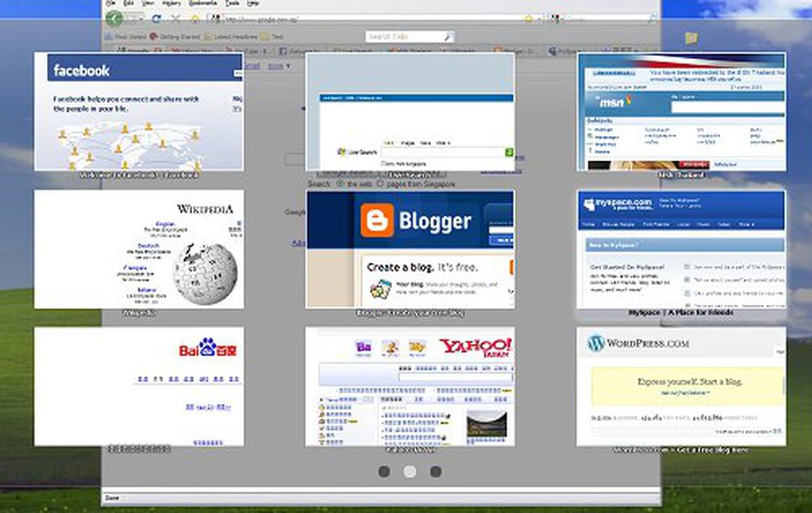Open the desktop folder icon
The image size is (812, 513).
coord(691,38)
